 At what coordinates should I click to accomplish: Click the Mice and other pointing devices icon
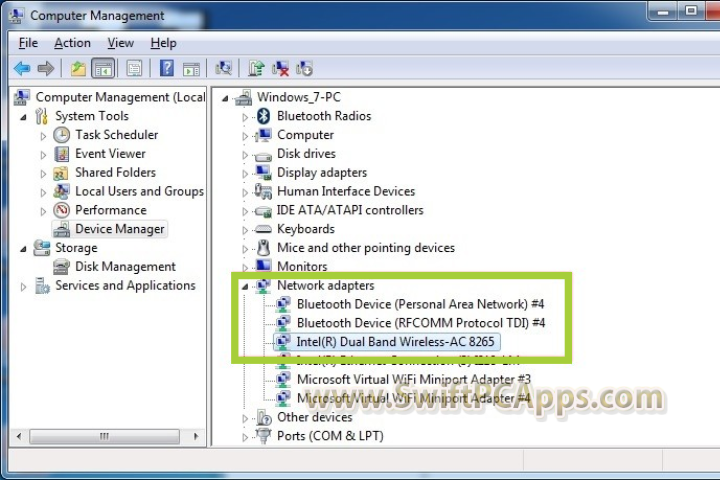tap(264, 248)
